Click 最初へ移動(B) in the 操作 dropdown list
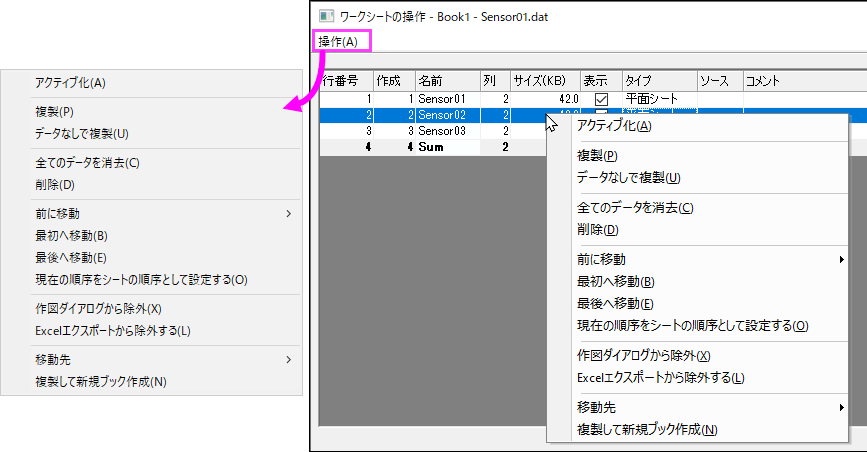 tap(71, 236)
